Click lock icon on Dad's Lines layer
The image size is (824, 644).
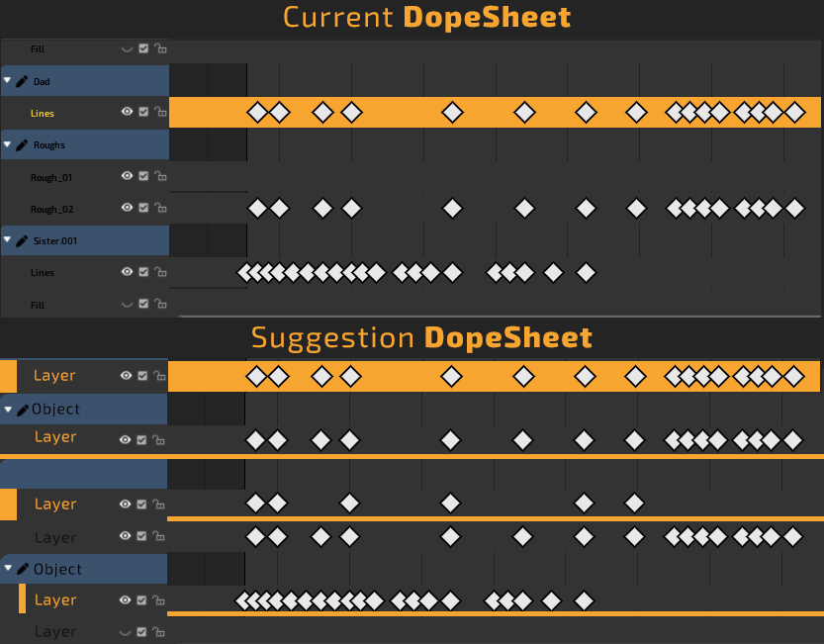pos(160,112)
